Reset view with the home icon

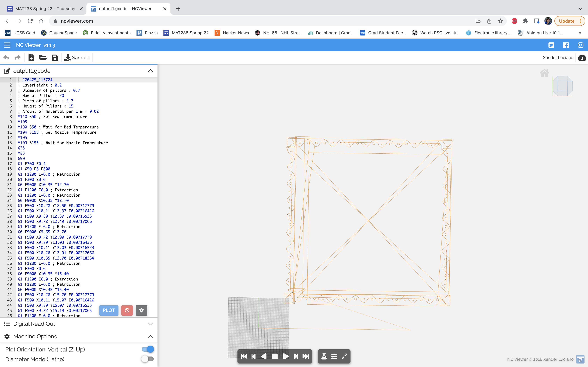(x=545, y=73)
